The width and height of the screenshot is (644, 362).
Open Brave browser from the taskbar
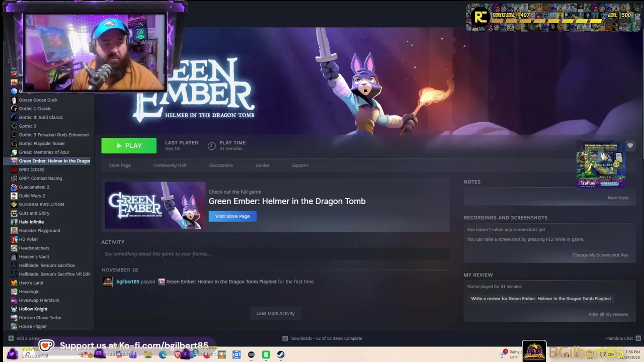178,354
